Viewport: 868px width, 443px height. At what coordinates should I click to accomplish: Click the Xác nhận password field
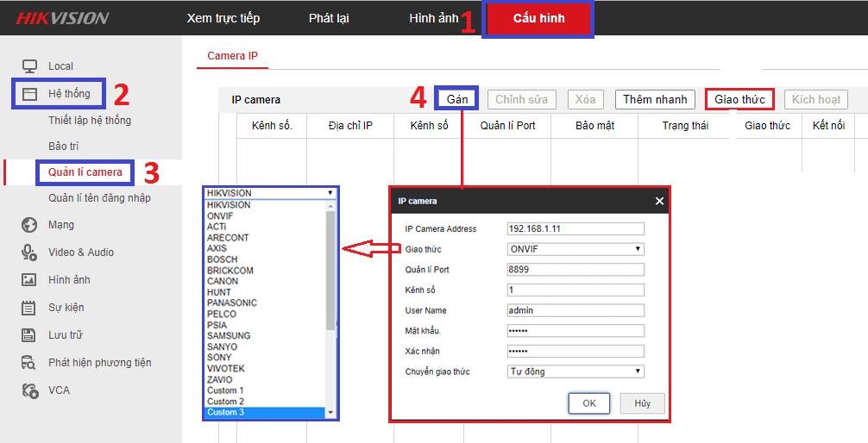coord(576,351)
